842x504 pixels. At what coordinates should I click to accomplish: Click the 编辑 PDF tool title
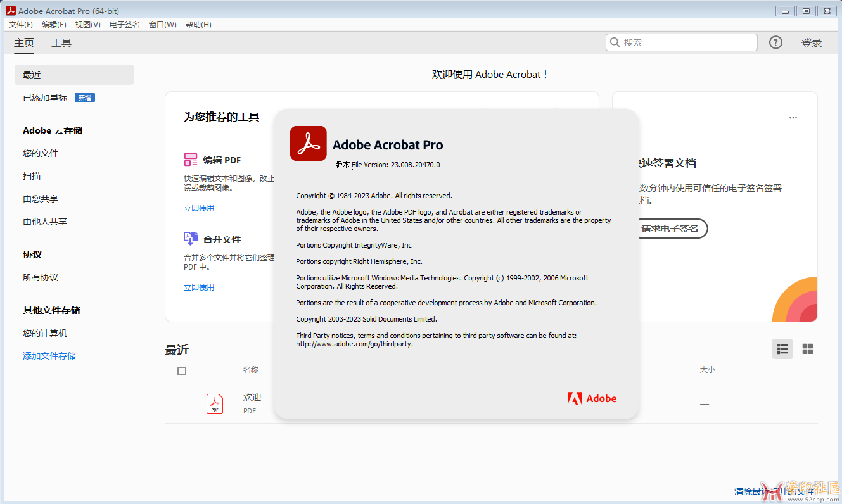(222, 160)
